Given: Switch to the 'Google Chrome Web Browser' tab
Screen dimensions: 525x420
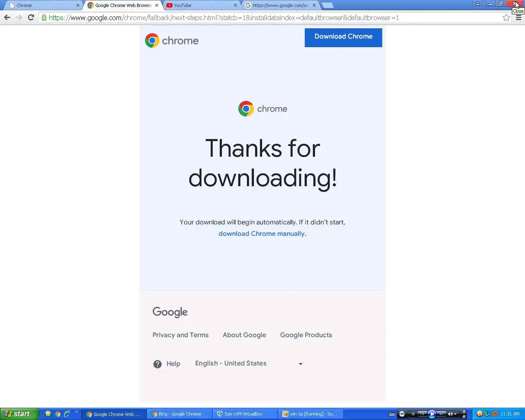Looking at the screenshot, I should (x=122, y=5).
